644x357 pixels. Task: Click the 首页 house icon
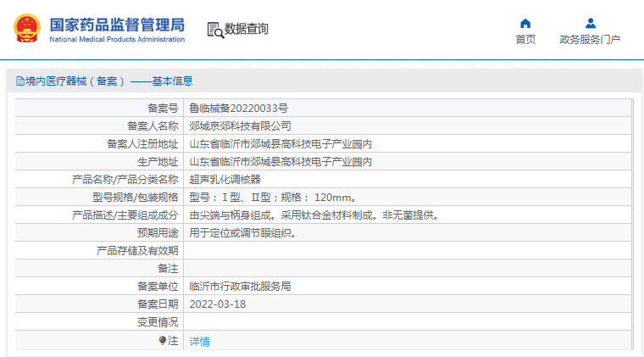525,23
